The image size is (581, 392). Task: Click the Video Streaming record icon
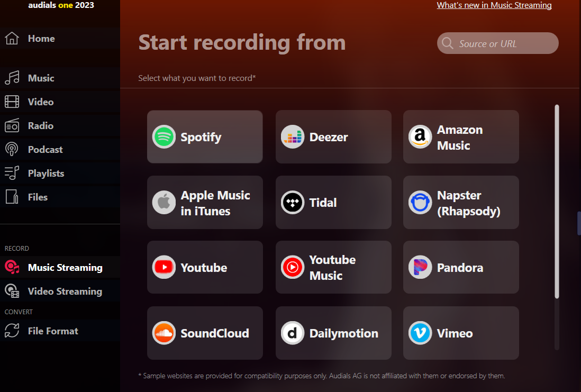tap(12, 291)
